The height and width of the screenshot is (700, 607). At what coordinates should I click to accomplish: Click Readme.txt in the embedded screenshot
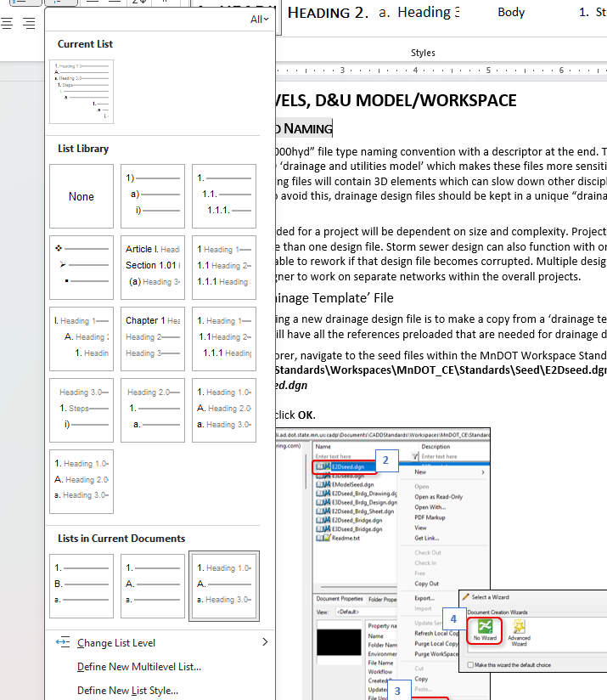(x=346, y=538)
